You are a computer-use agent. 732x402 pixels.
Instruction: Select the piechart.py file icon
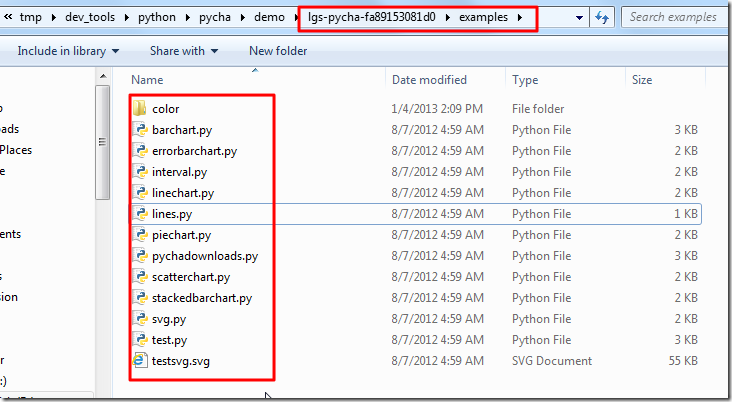point(140,235)
